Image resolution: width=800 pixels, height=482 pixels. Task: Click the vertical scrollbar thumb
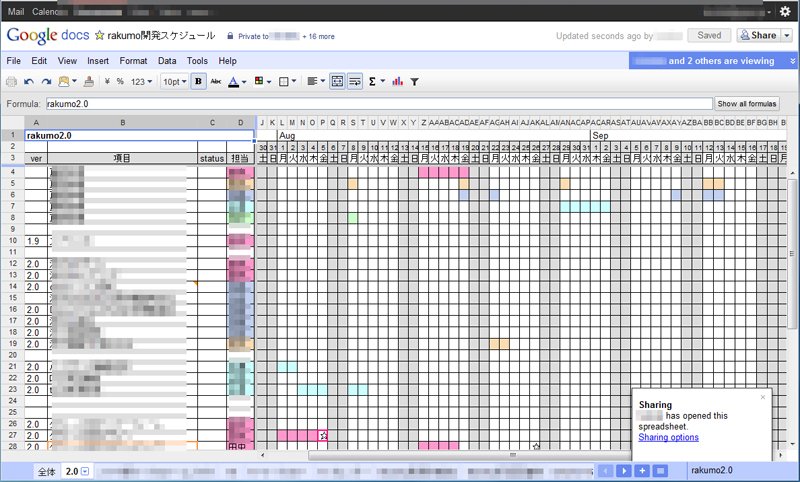click(x=792, y=253)
